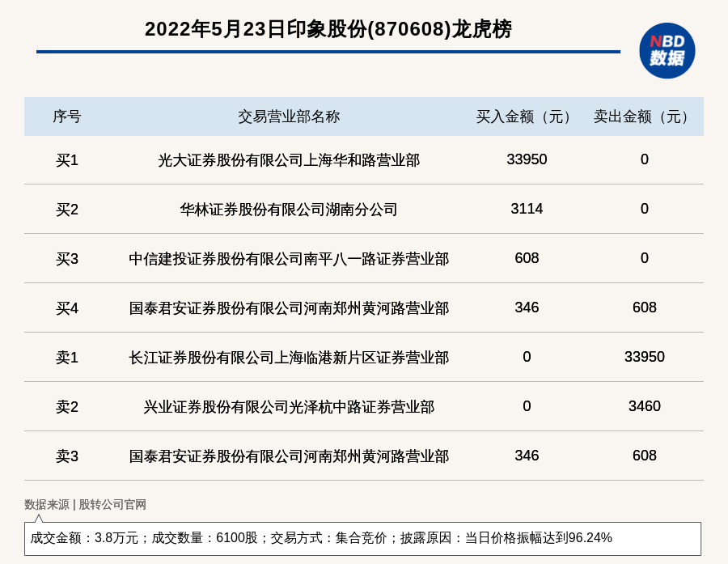The width and height of the screenshot is (728, 564).
Task: Select the 卖出金额（元） column header
Action: (x=645, y=117)
